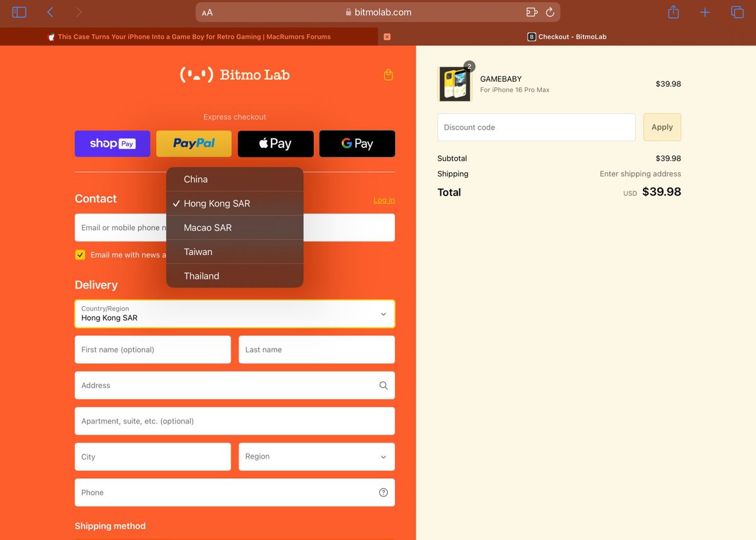Click the phone field help icon
The height and width of the screenshot is (540, 756).
[383, 493]
